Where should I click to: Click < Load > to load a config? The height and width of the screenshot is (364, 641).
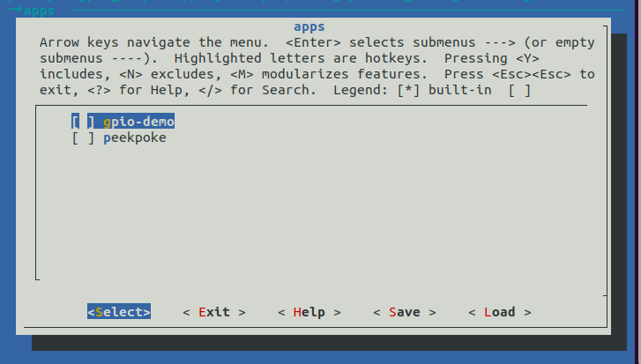point(499,312)
